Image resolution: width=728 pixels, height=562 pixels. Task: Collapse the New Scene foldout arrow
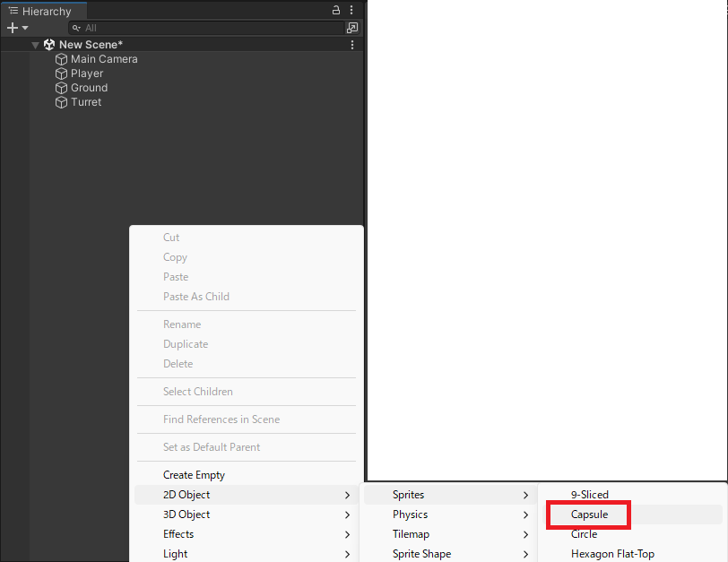click(35, 45)
